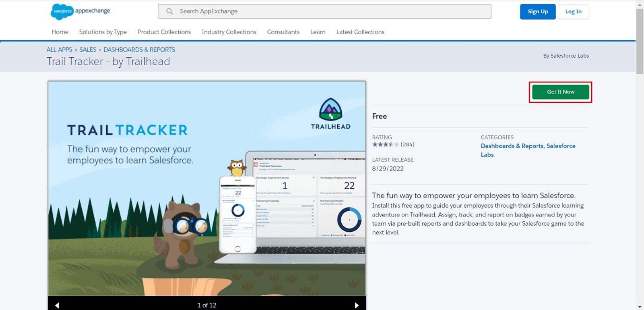Image resolution: width=644 pixels, height=310 pixels.
Task: Click the browser scrollbar down arrow
Action: coord(640,306)
